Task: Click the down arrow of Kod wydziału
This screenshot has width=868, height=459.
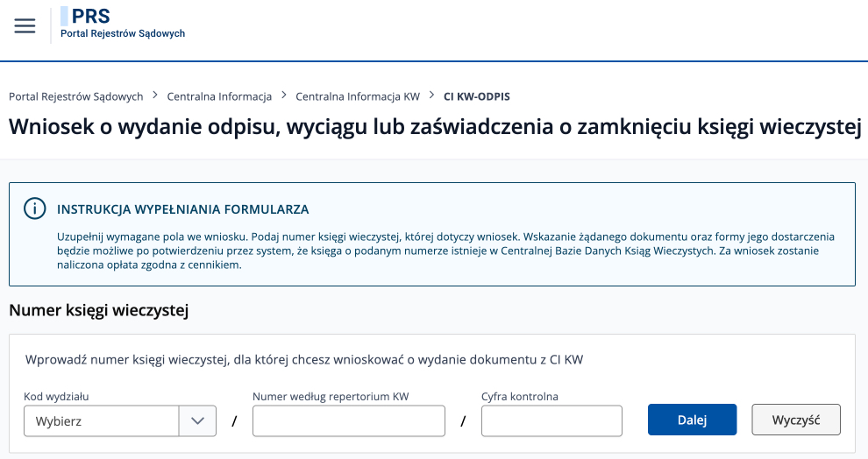Action: point(197,420)
